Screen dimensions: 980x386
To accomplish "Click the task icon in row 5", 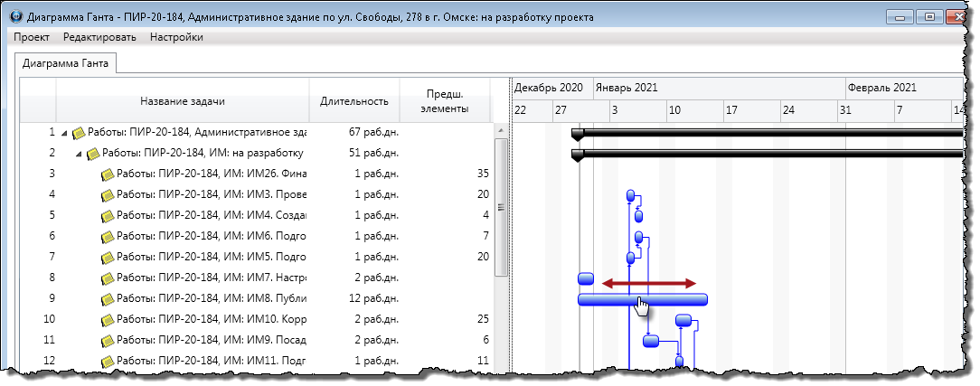I will coord(108,215).
